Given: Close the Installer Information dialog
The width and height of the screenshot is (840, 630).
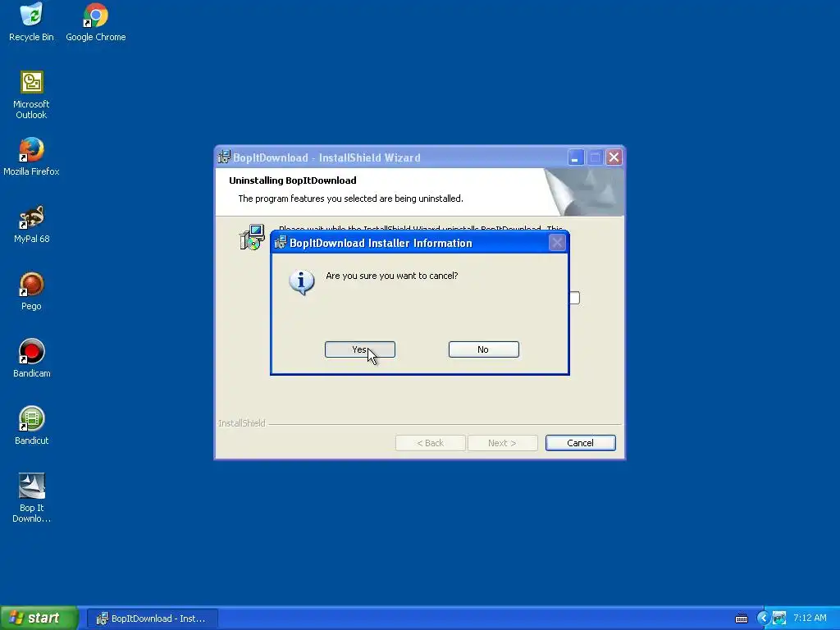Looking at the screenshot, I should point(557,243).
